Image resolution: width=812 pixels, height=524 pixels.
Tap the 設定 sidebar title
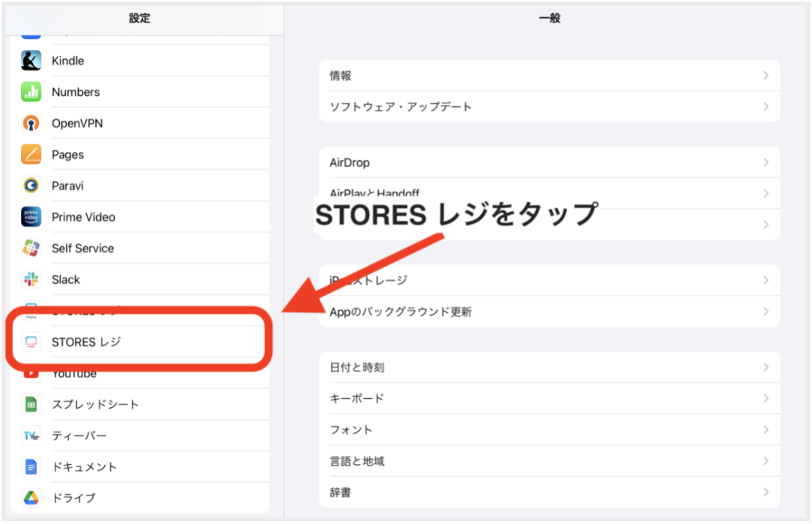pos(139,18)
